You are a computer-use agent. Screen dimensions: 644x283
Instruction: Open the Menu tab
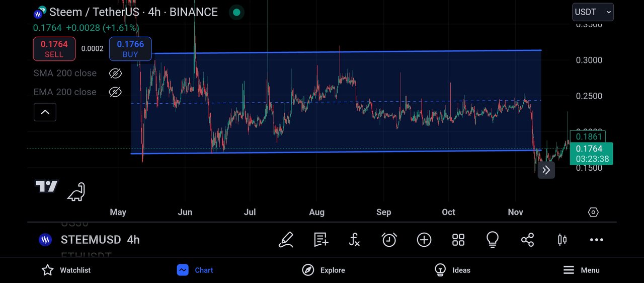point(581,270)
